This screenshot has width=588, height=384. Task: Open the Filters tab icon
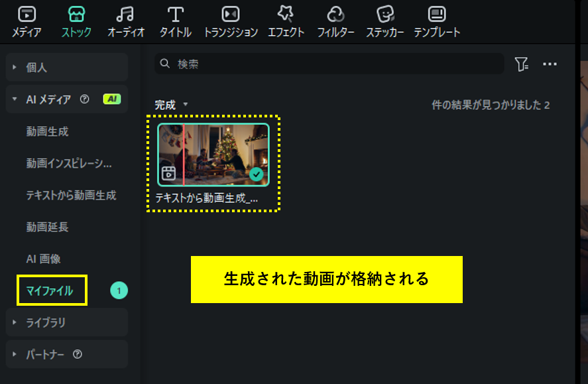click(335, 15)
